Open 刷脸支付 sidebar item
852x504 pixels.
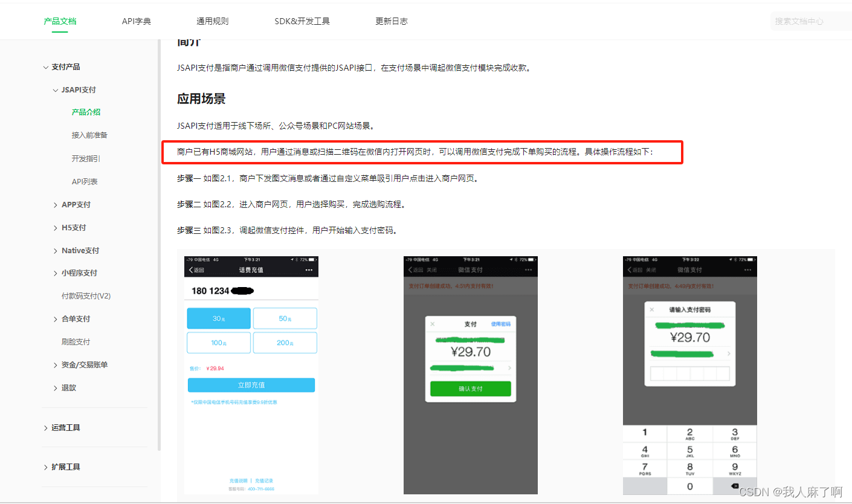[x=76, y=342]
